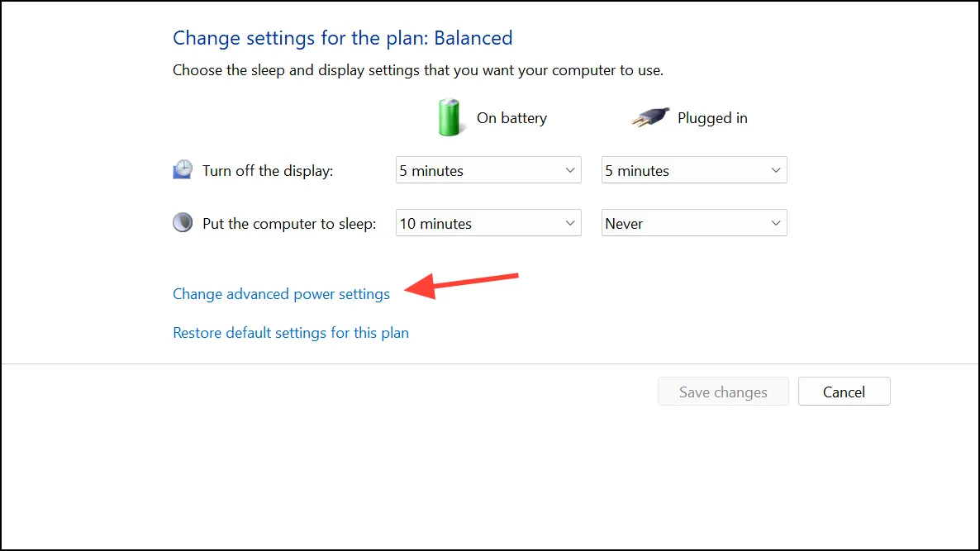Click the power plug icon
The width and height of the screenshot is (980, 551).
coord(650,116)
